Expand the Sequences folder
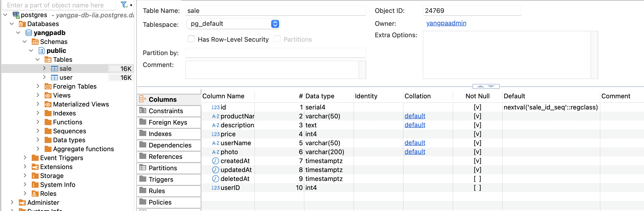 pos(38,131)
